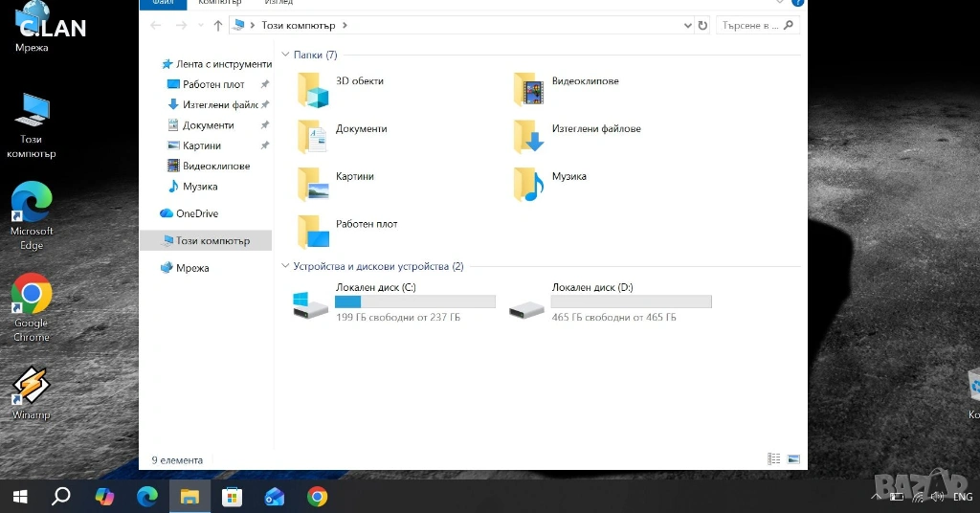This screenshot has height=513, width=980.
Task: Select the Локален диск (D:) drive
Action: coord(610,303)
